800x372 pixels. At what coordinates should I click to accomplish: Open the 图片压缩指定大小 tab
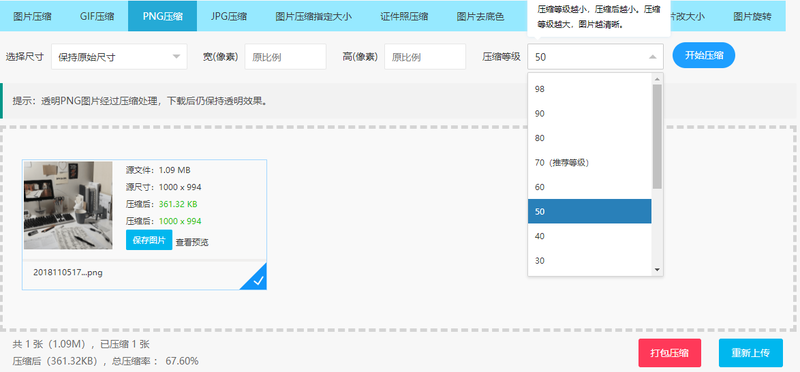pos(313,16)
